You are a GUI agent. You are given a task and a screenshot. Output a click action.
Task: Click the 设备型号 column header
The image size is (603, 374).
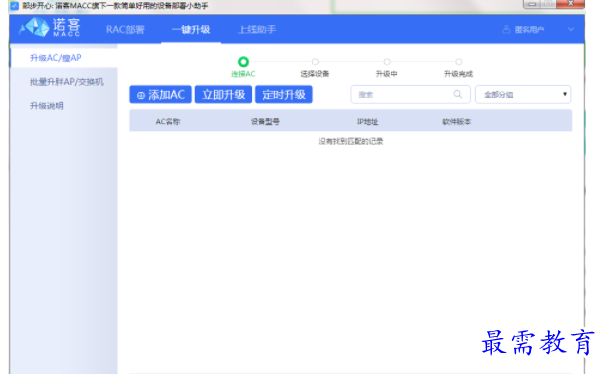(265, 121)
